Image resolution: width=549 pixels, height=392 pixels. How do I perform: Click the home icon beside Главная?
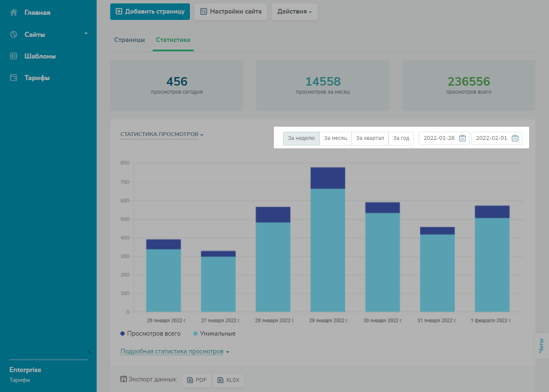click(x=14, y=12)
